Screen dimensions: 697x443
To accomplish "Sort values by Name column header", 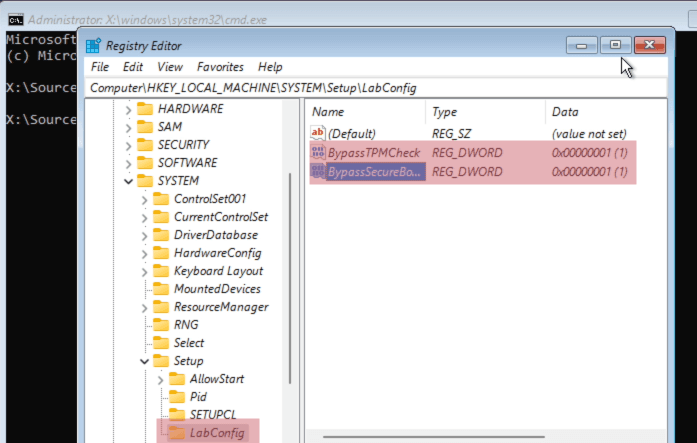I will tap(365, 112).
